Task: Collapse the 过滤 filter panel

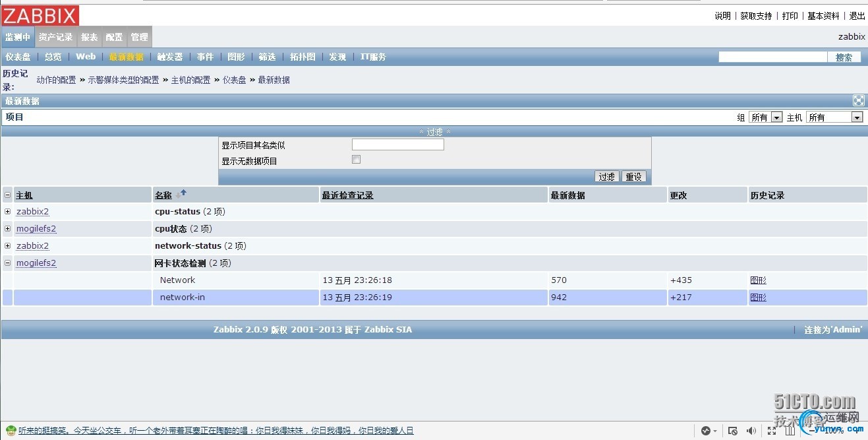Action: pos(435,132)
